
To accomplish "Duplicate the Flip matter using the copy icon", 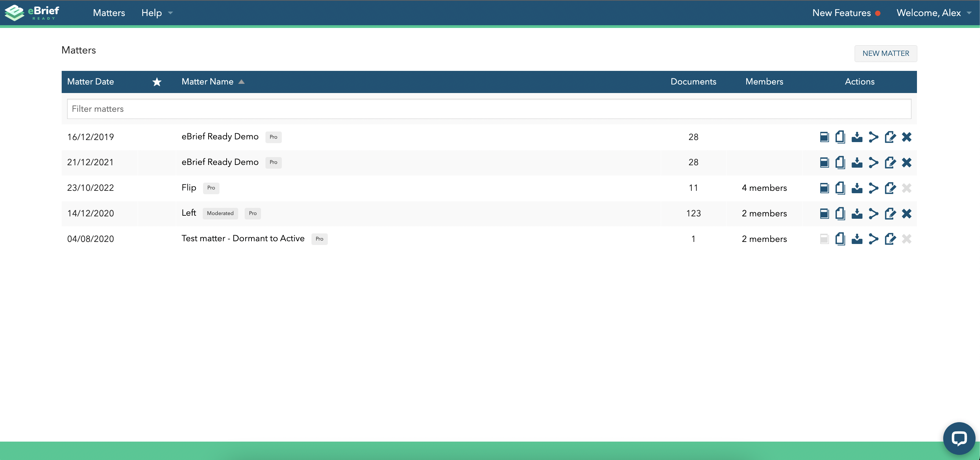I will coord(840,187).
